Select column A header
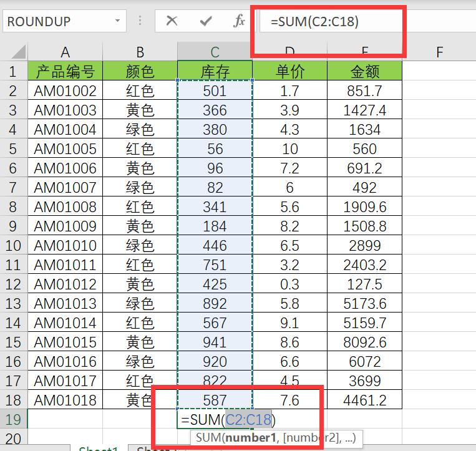476x451 pixels. (x=65, y=52)
